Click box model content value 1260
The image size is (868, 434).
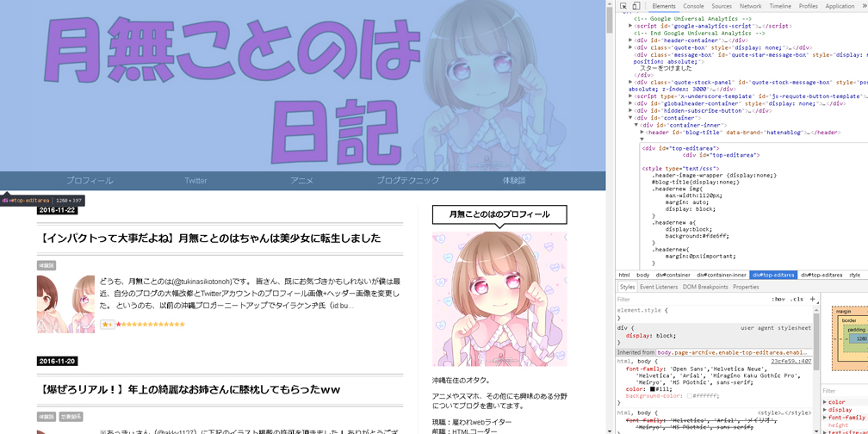(861, 338)
